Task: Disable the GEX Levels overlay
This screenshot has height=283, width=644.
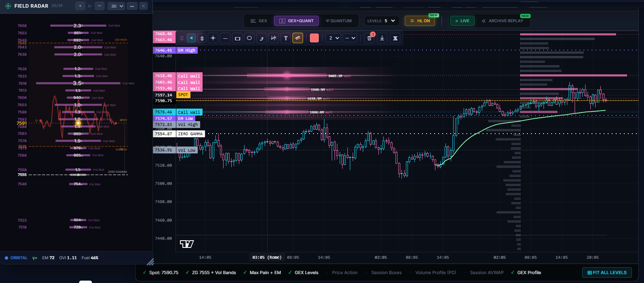Action: click(x=303, y=273)
